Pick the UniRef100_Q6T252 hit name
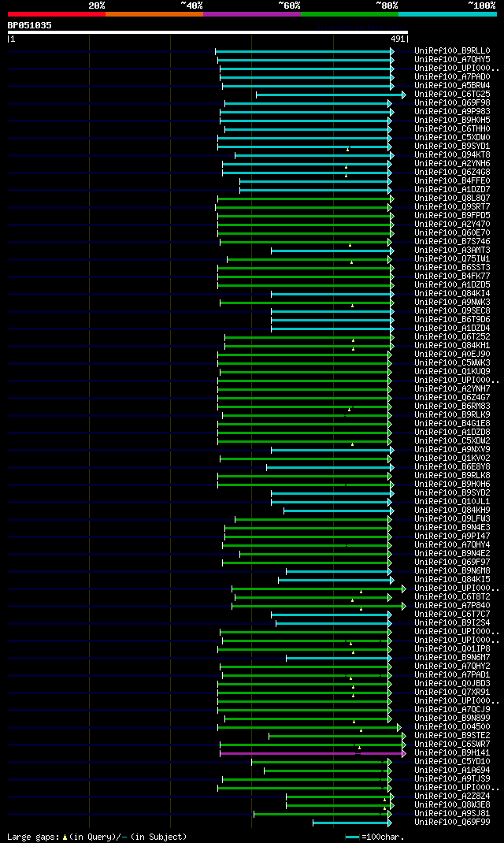Screen dimensions: 504x843 [452, 336]
